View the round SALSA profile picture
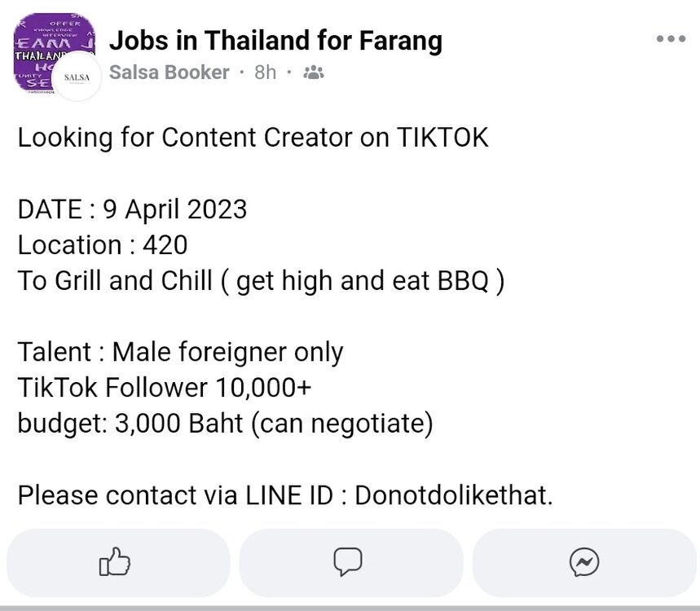The height and width of the screenshot is (611, 700). (78, 78)
